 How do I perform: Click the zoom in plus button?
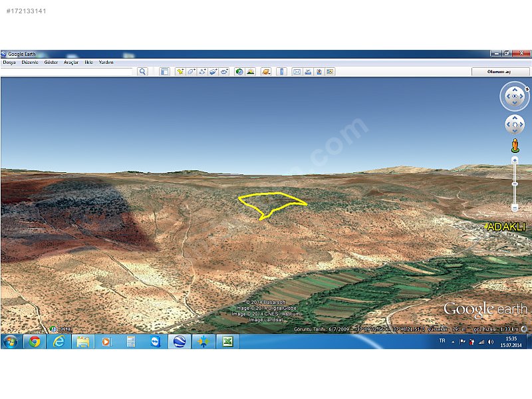515,160
